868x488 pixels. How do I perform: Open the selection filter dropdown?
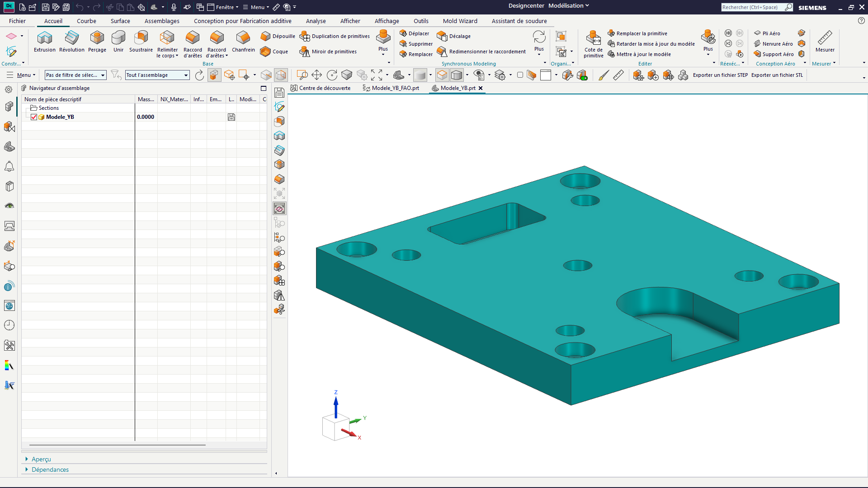(76, 75)
